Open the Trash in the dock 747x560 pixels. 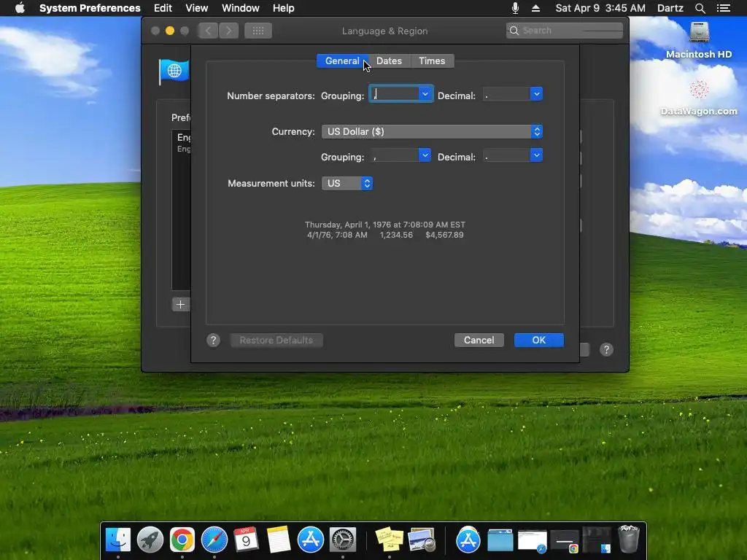pyautogui.click(x=628, y=540)
